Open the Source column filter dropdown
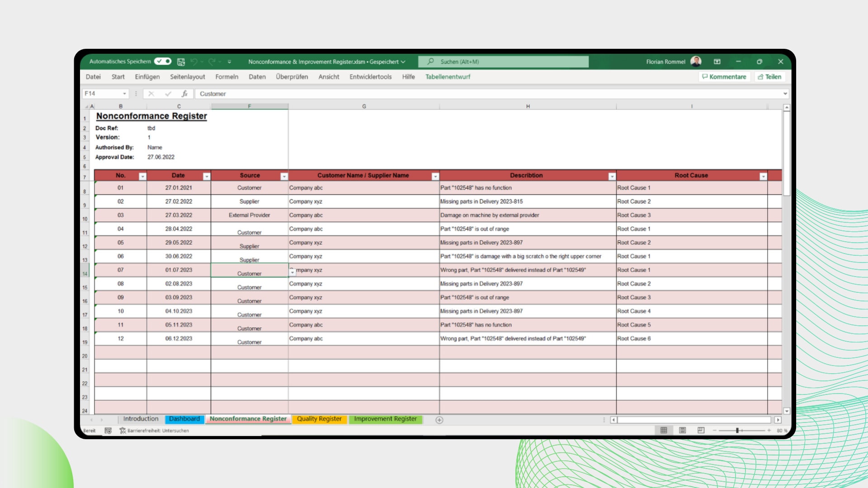This screenshot has height=488, width=868. (x=284, y=176)
